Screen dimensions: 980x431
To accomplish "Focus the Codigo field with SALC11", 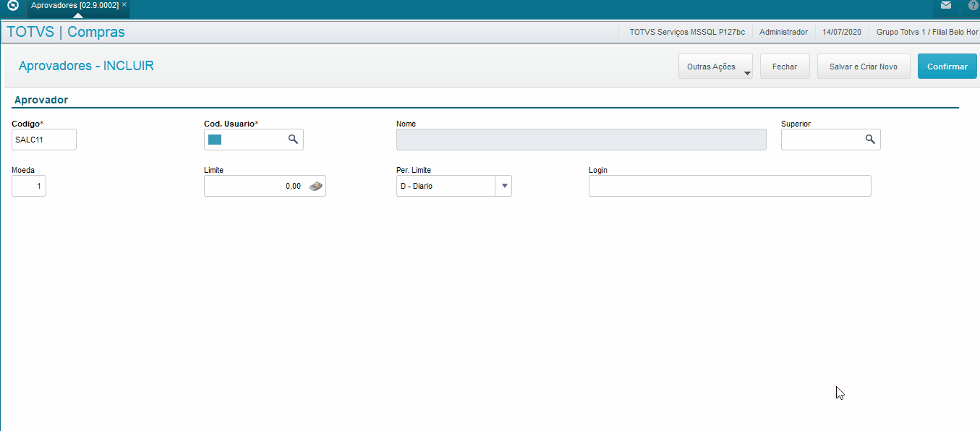I will [44, 140].
